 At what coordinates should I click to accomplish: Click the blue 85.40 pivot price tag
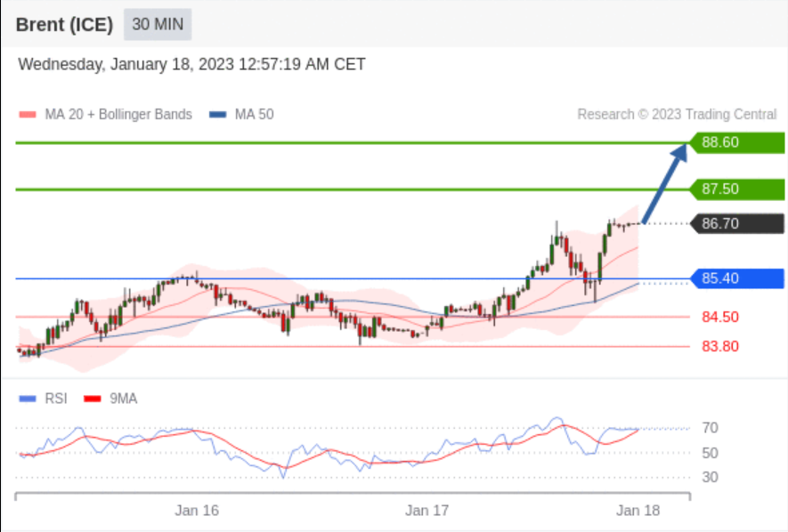pyautogui.click(x=736, y=278)
